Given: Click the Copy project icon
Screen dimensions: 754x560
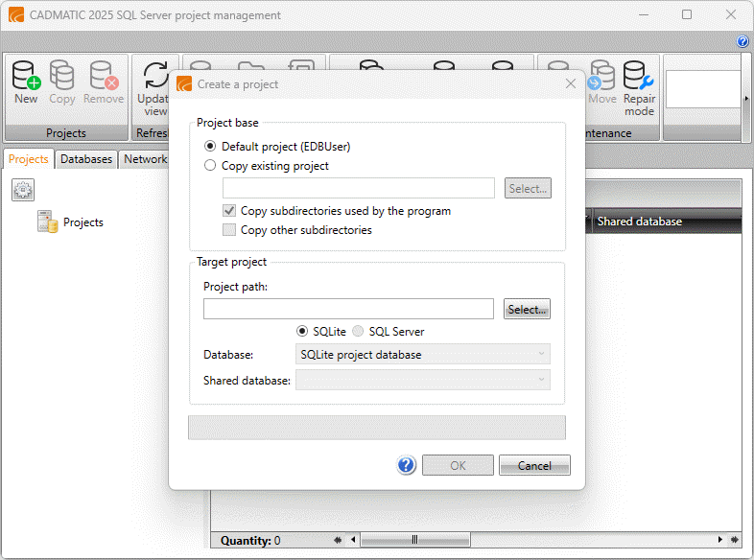Looking at the screenshot, I should [x=62, y=76].
